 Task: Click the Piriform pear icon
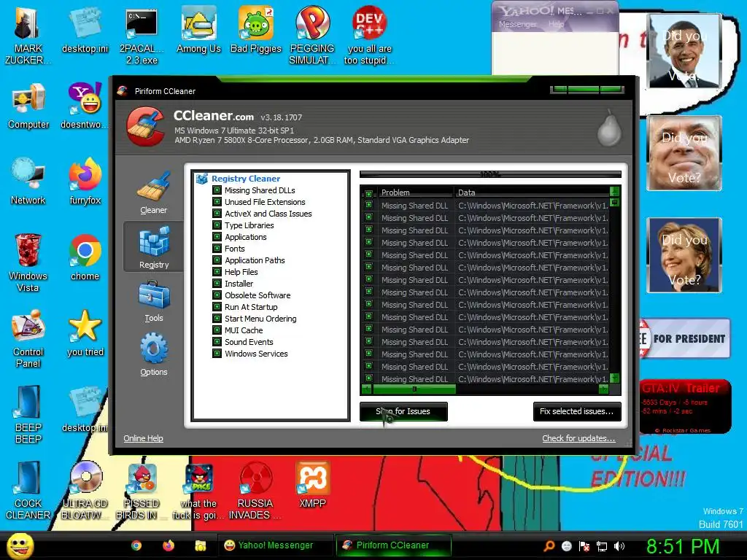[x=609, y=128]
